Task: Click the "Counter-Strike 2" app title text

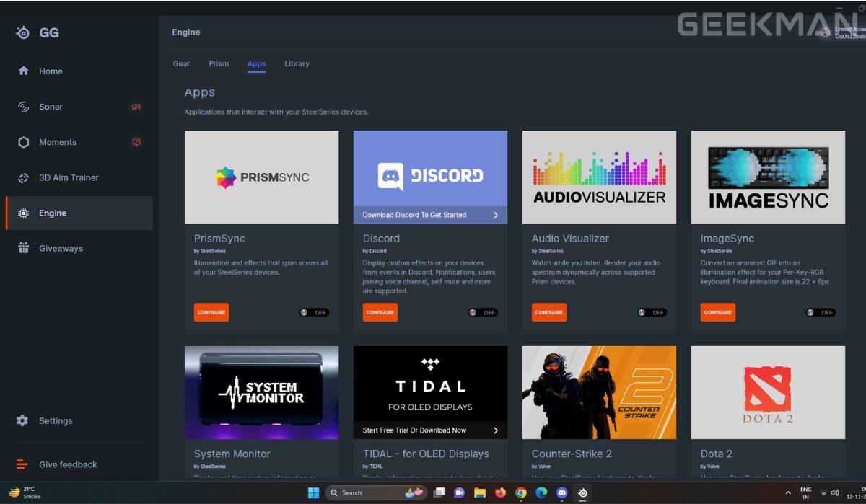Action: (x=572, y=454)
